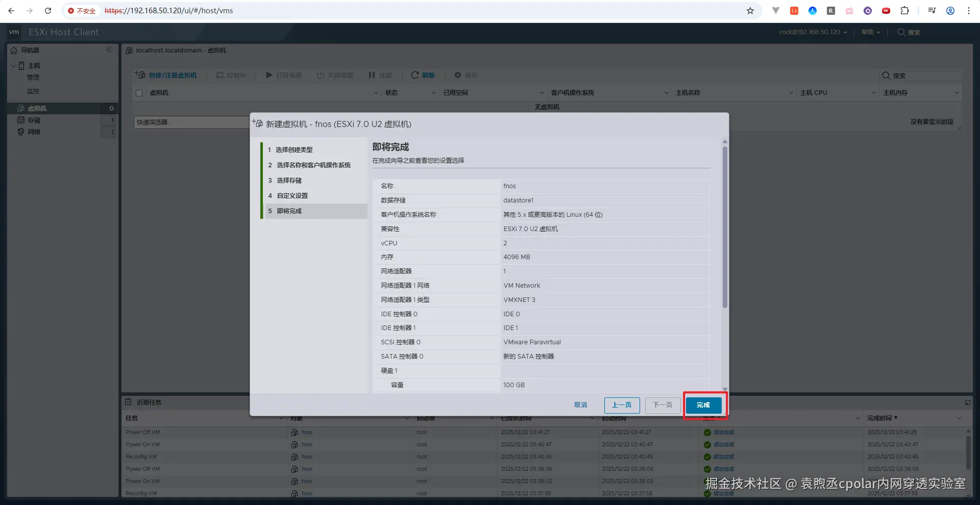Viewport: 980px width, 505px height.
Task: Click the 上一页 previous page button
Action: pos(622,405)
